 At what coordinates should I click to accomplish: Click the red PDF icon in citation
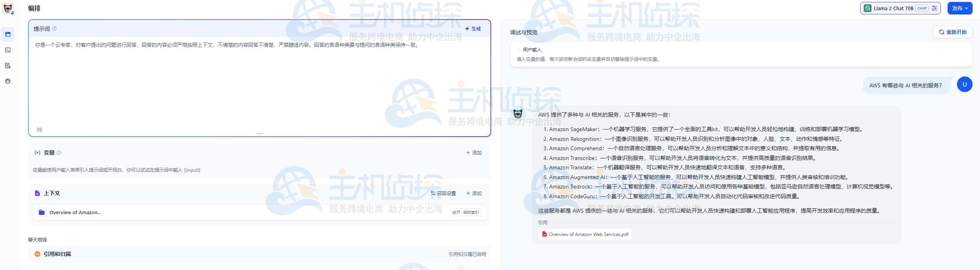pyautogui.click(x=544, y=234)
